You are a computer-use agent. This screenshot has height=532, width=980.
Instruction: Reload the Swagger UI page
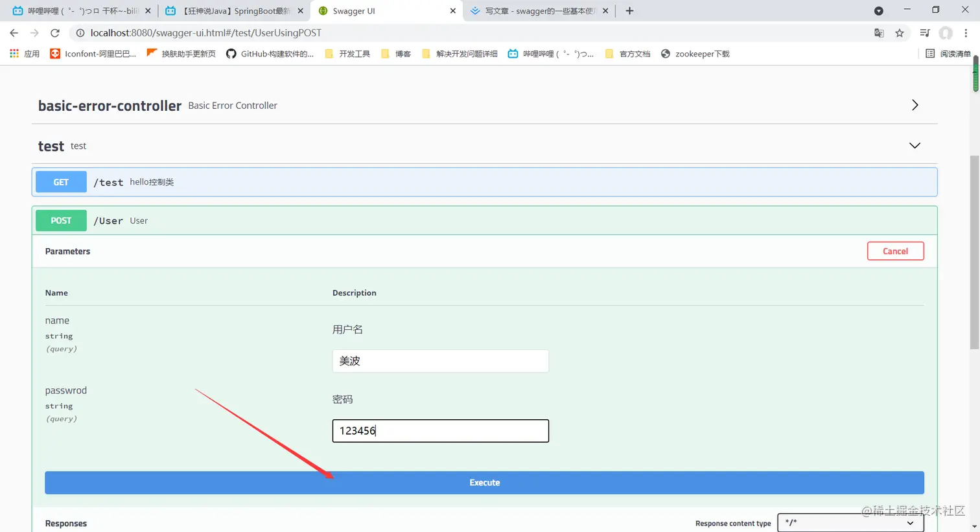pyautogui.click(x=55, y=33)
